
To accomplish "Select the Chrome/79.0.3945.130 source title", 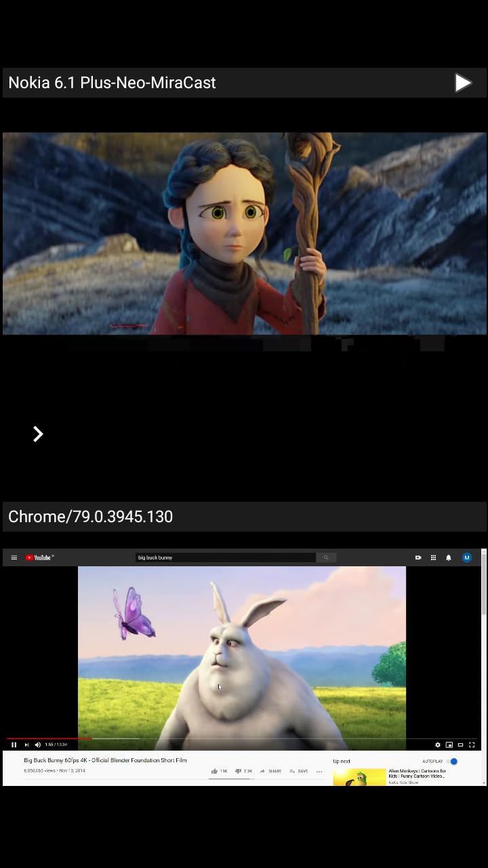I will (90, 517).
